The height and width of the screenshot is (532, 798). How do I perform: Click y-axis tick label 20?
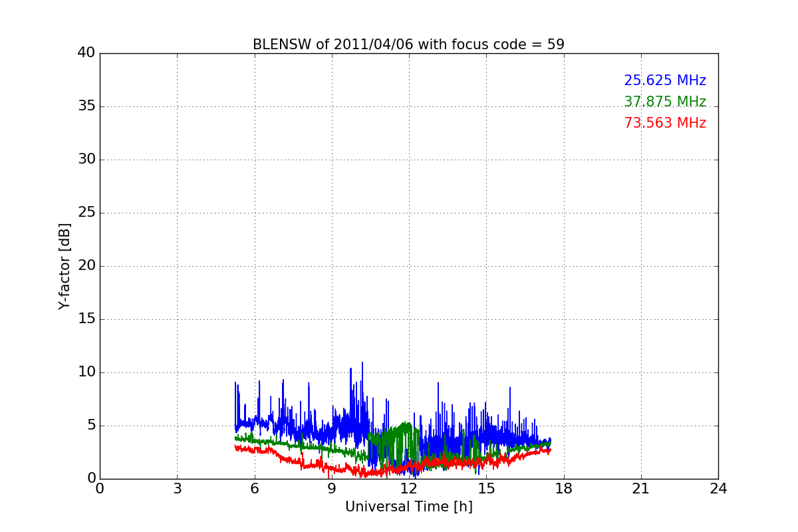coord(86,266)
